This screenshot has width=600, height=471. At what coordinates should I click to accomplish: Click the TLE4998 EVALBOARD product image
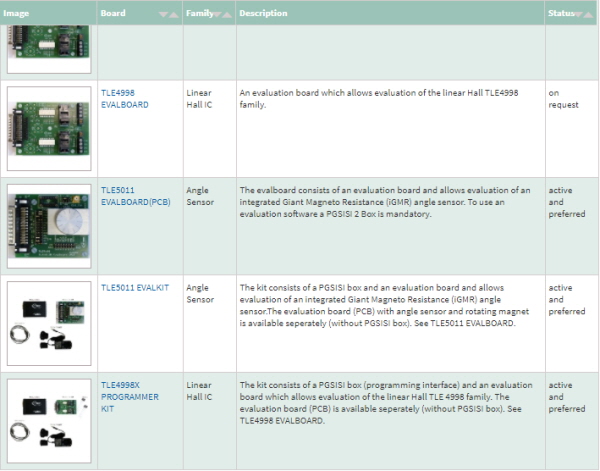click(49, 128)
